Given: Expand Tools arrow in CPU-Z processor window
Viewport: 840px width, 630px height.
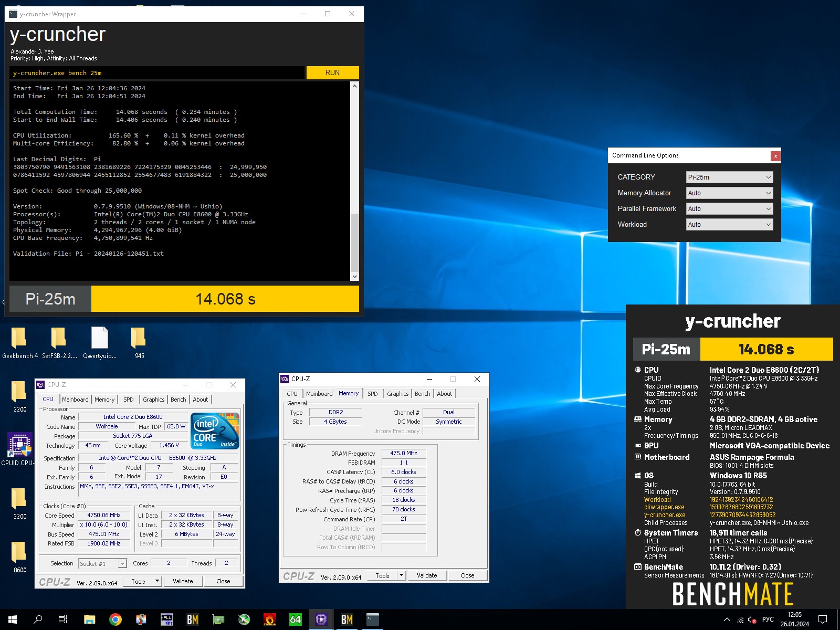Looking at the screenshot, I should (157, 581).
